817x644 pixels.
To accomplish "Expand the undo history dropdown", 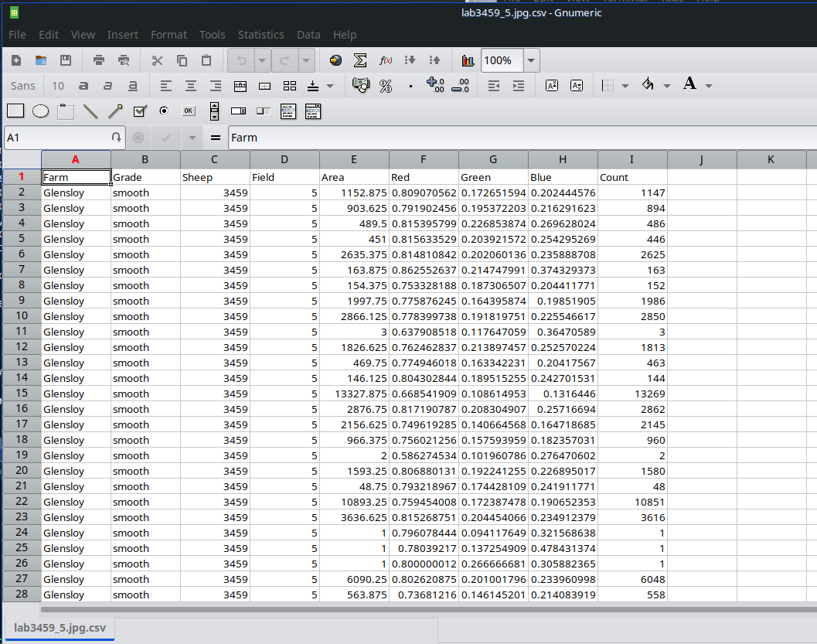I will point(262,60).
